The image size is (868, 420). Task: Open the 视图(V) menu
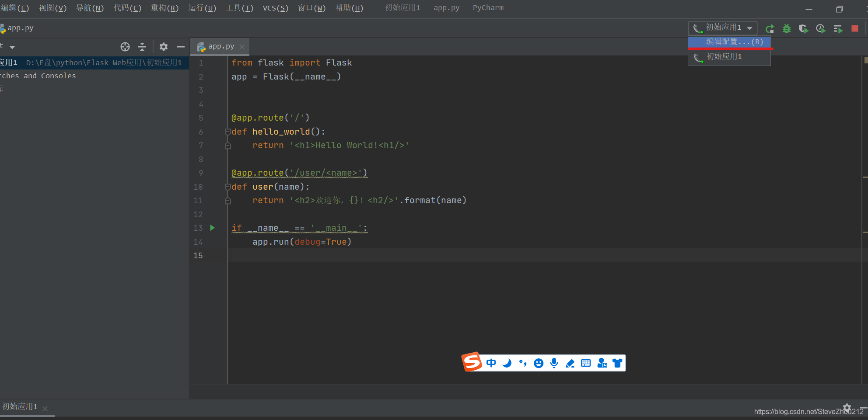(52, 8)
